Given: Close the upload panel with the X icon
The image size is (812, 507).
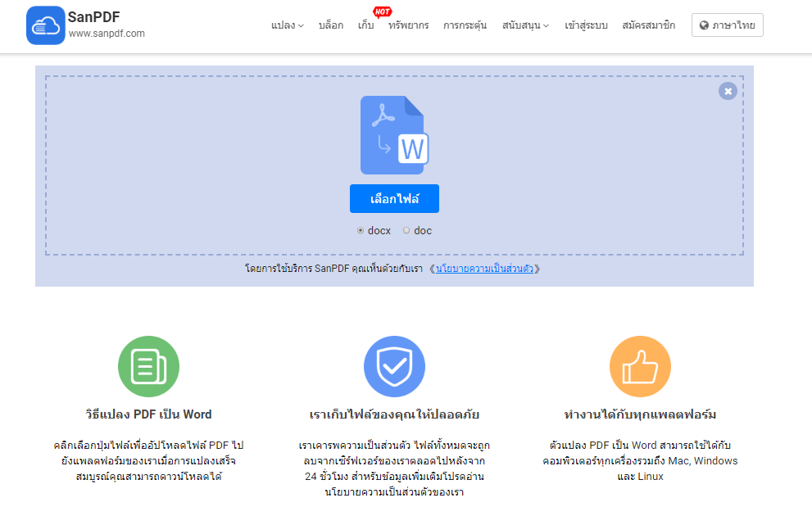Looking at the screenshot, I should [728, 91].
